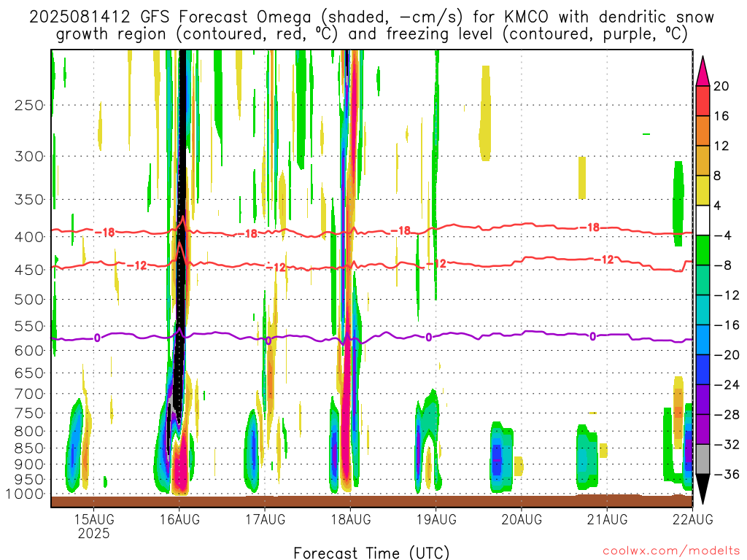Screen dimensions: 747x560
Task: Click the black arrow below the colorbar
Action: click(x=703, y=489)
